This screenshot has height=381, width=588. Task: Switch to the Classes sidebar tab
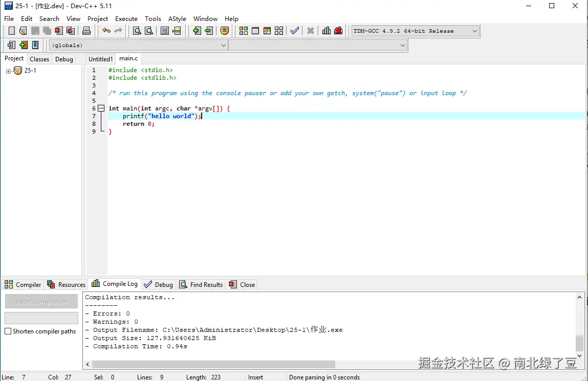[x=39, y=59]
